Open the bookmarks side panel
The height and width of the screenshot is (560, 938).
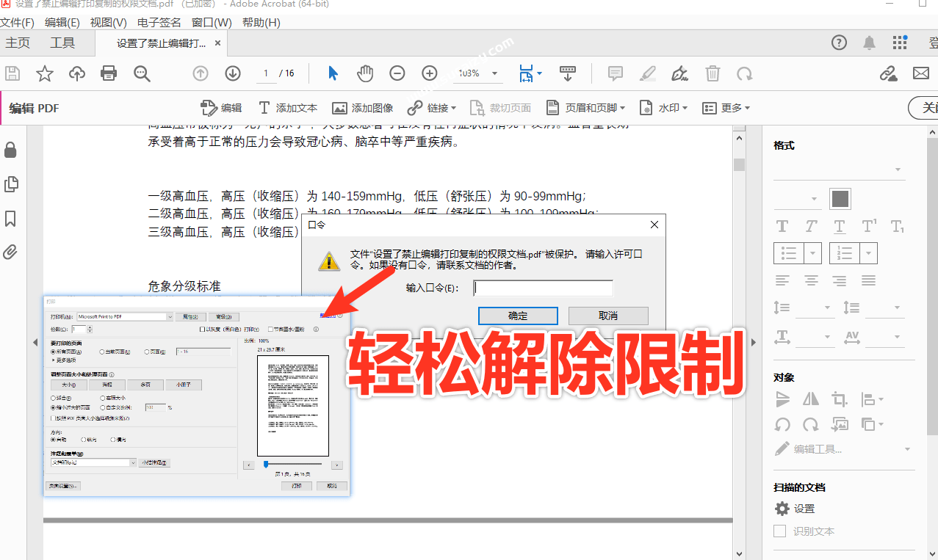(10, 218)
